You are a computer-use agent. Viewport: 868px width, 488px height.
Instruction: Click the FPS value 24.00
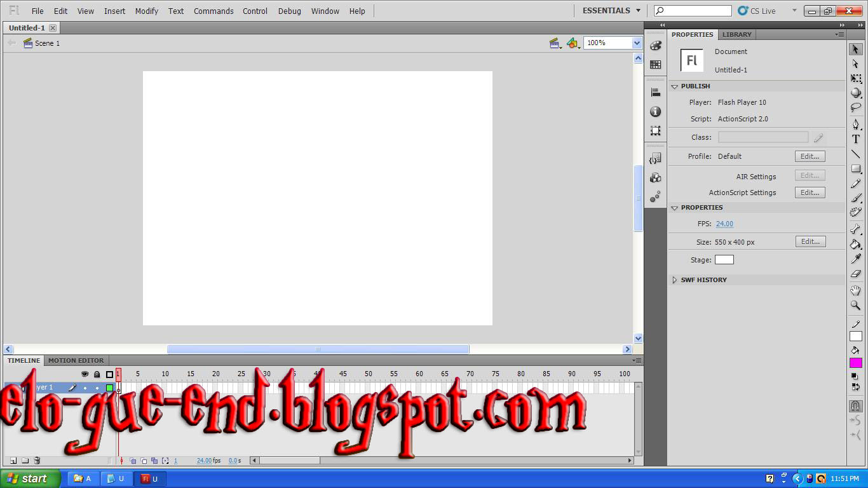[x=724, y=224]
